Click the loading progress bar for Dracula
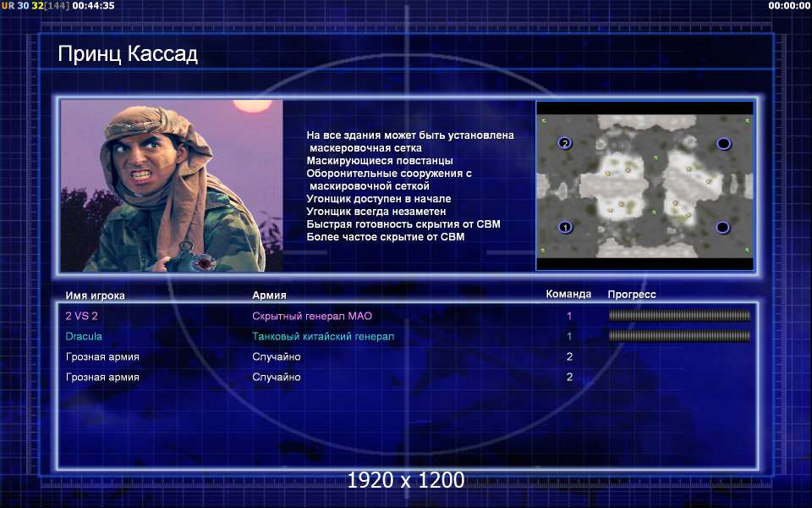The width and height of the screenshot is (812, 508). 679,336
